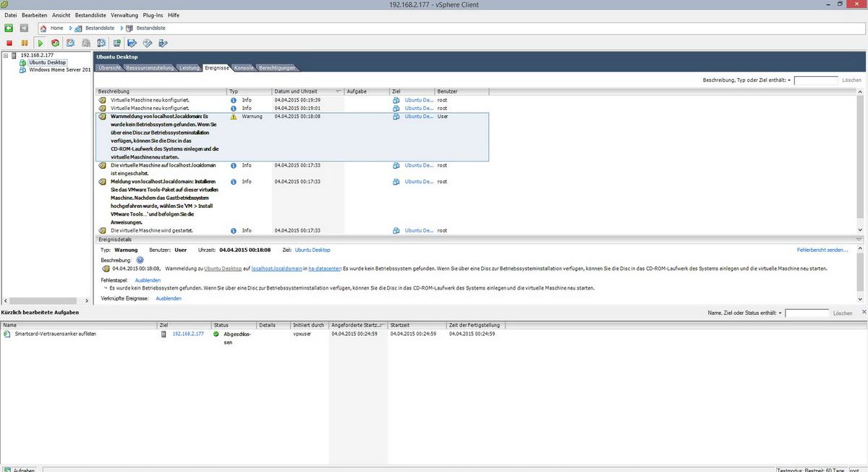Screen dimensions: 868x472
Task: Click into the events filter text field
Action: pyautogui.click(x=816, y=80)
